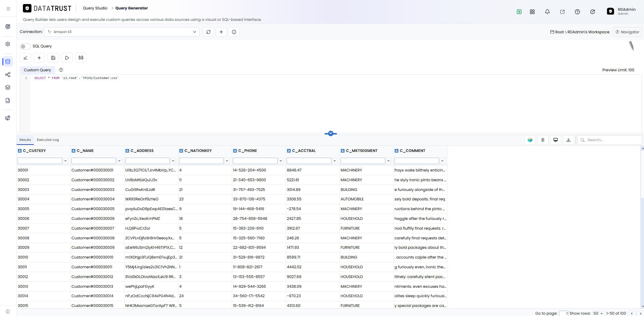Screen dimensions: 644x316
Task: Run the query with the play icon
Action: point(67,58)
